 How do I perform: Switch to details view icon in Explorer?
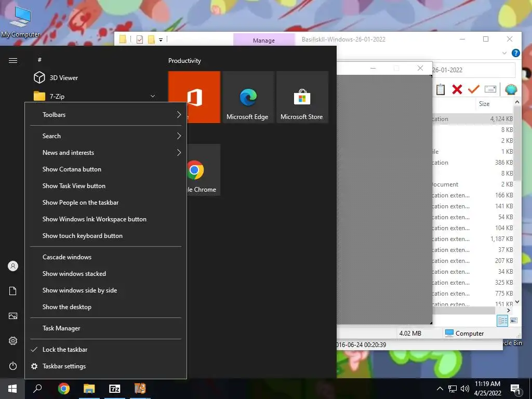coord(502,321)
